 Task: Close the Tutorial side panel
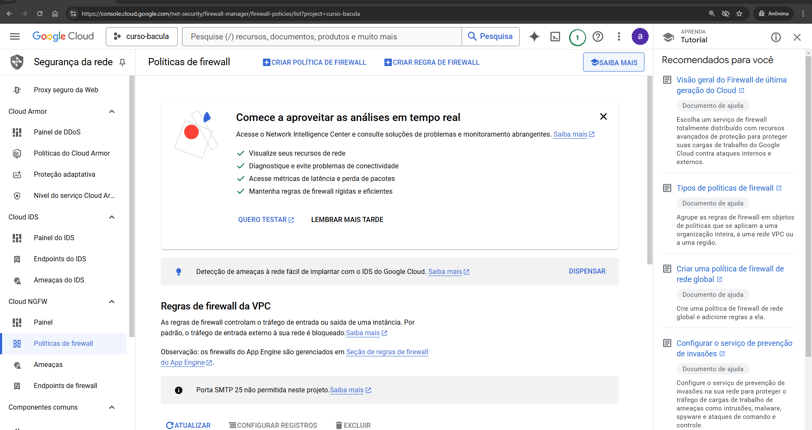click(797, 37)
